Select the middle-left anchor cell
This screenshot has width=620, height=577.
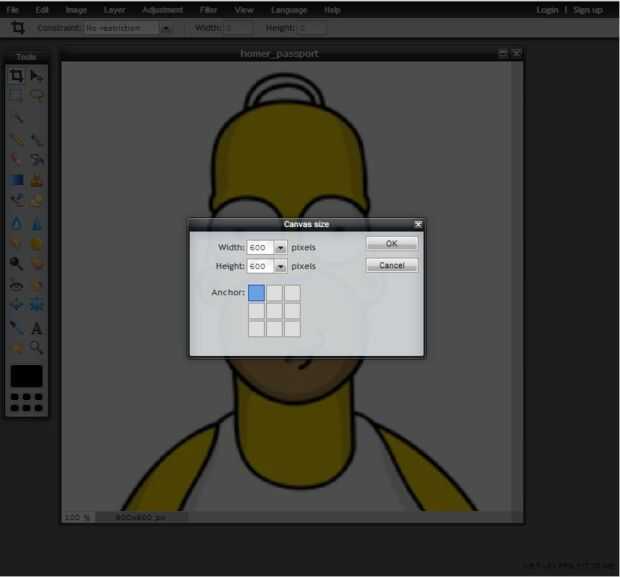[256, 311]
